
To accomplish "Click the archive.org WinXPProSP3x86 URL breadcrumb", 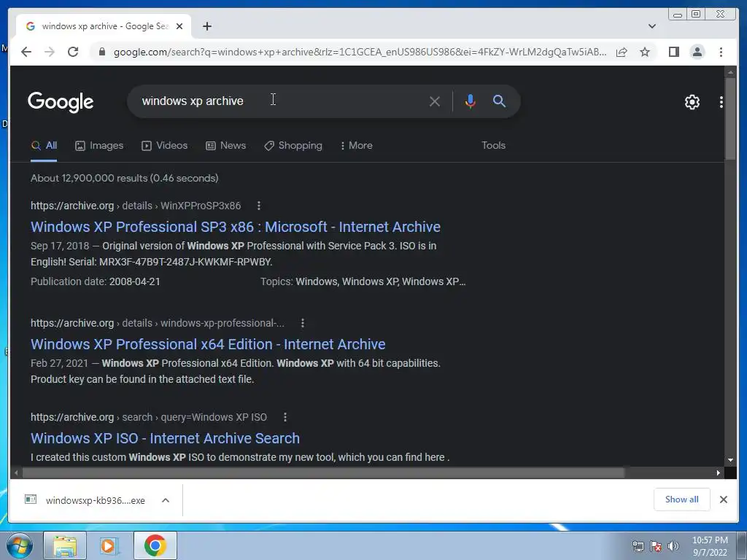I will click(x=136, y=206).
